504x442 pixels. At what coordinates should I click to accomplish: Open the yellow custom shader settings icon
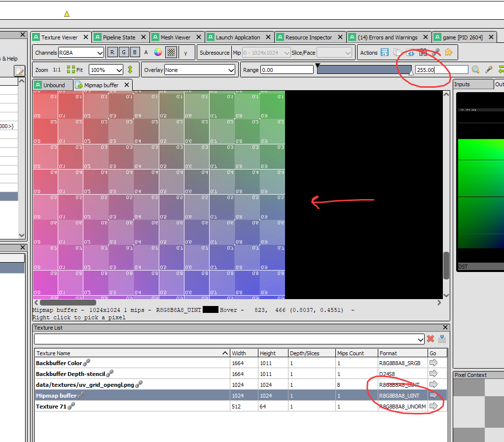pos(448,52)
